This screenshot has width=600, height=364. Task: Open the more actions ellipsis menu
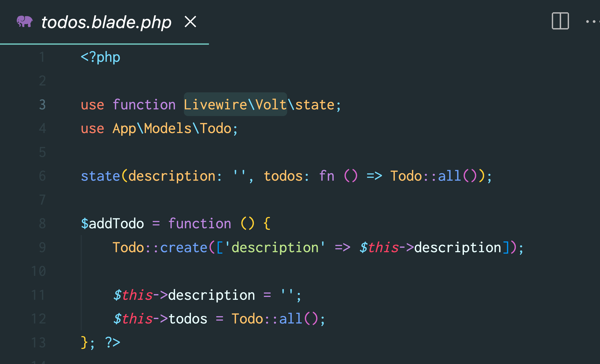(x=593, y=22)
